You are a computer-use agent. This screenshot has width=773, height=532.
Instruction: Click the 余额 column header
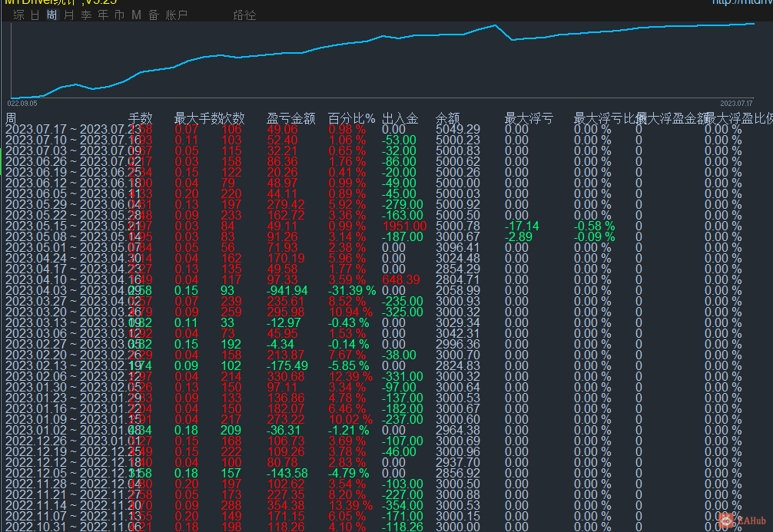[447, 118]
